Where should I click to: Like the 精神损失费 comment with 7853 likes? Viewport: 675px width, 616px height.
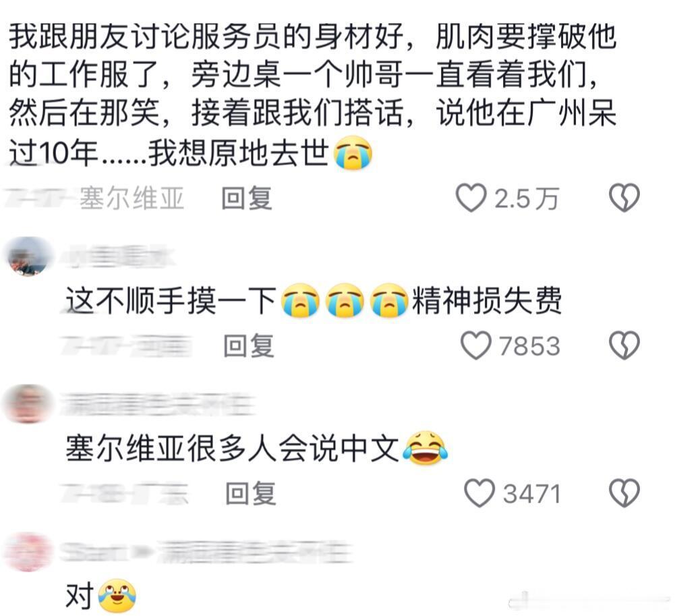tap(476, 345)
